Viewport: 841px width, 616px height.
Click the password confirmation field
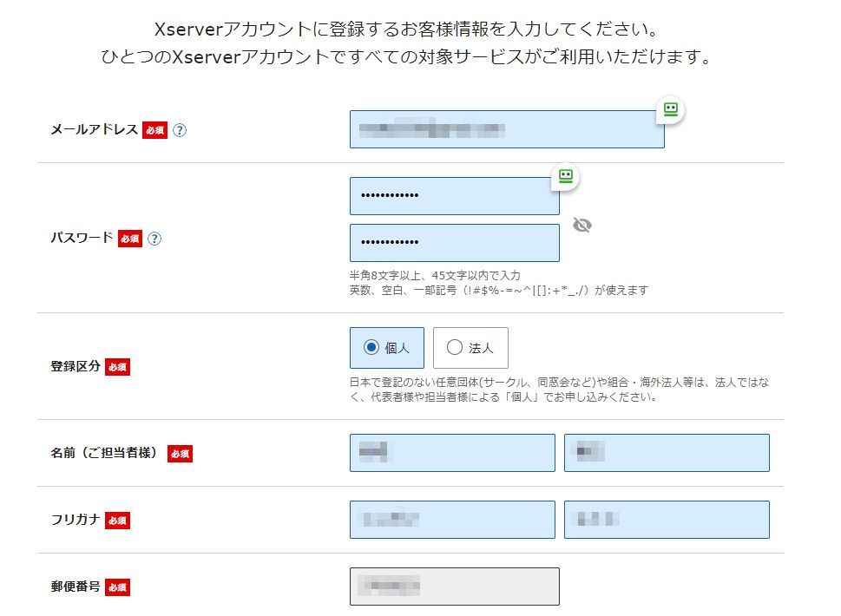[x=454, y=243]
